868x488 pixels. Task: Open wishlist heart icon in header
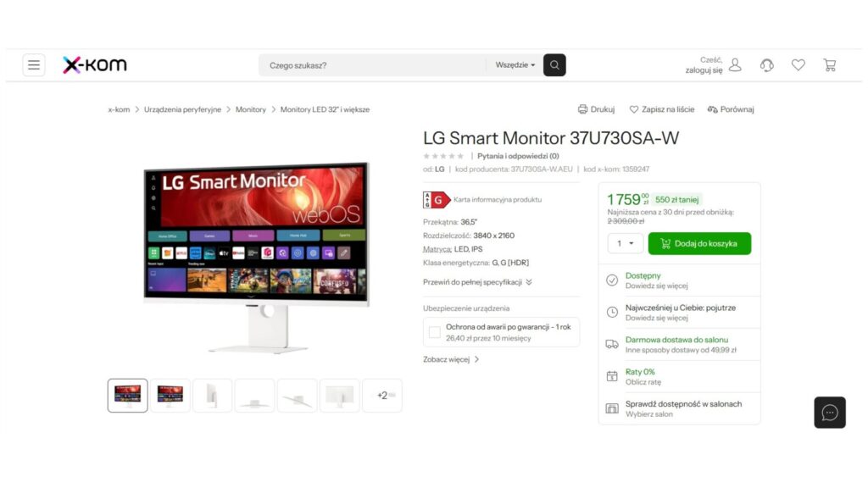click(798, 65)
